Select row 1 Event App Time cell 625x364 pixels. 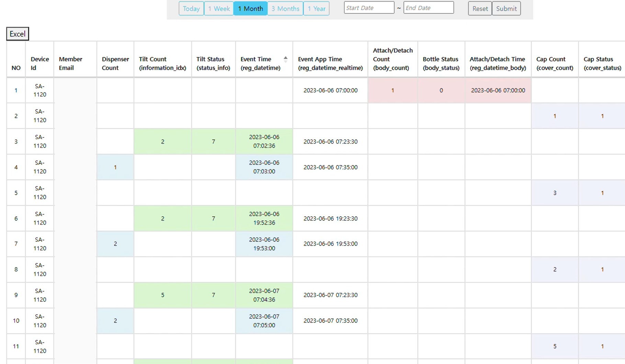click(x=330, y=90)
